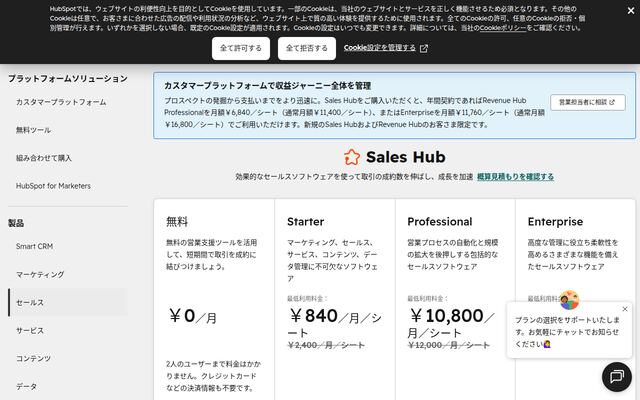Click the Sales Hub star logo icon
Viewport: 640px width, 400px height.
pyautogui.click(x=352, y=157)
